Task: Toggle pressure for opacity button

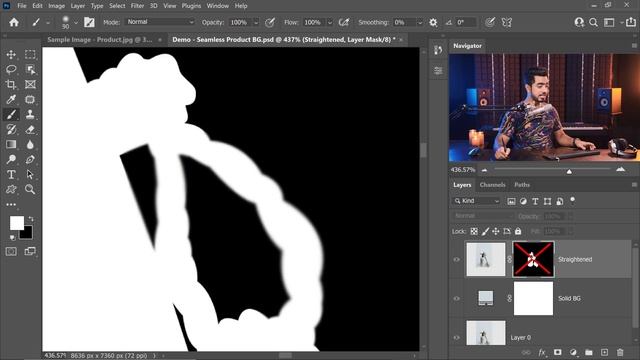Action: tap(270, 22)
